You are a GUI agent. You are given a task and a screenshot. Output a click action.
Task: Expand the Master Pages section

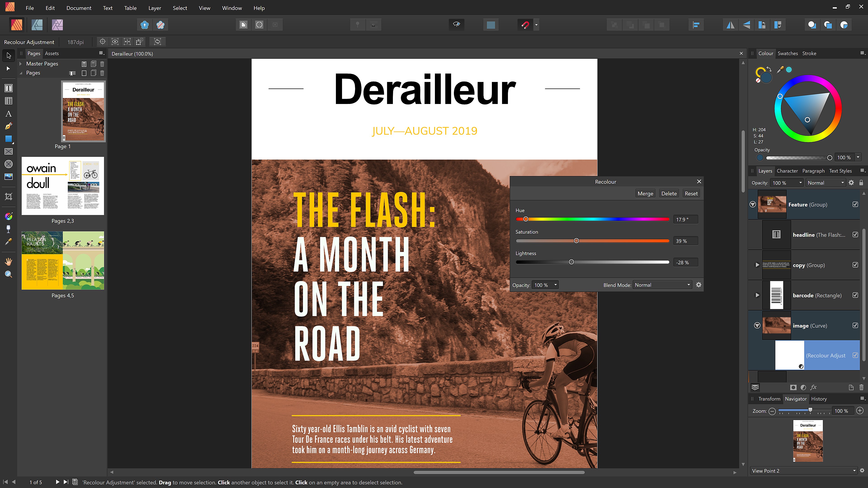click(21, 64)
